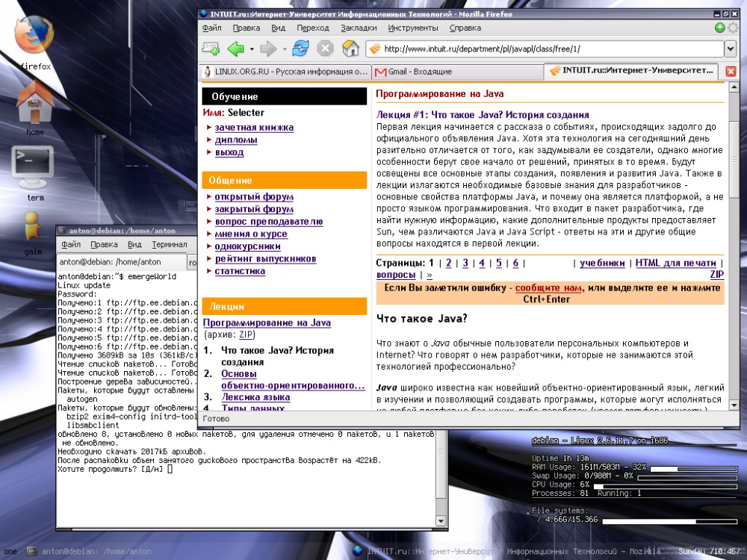The height and width of the screenshot is (560, 747).
Task: Open the открытый форум link
Action: 254,196
